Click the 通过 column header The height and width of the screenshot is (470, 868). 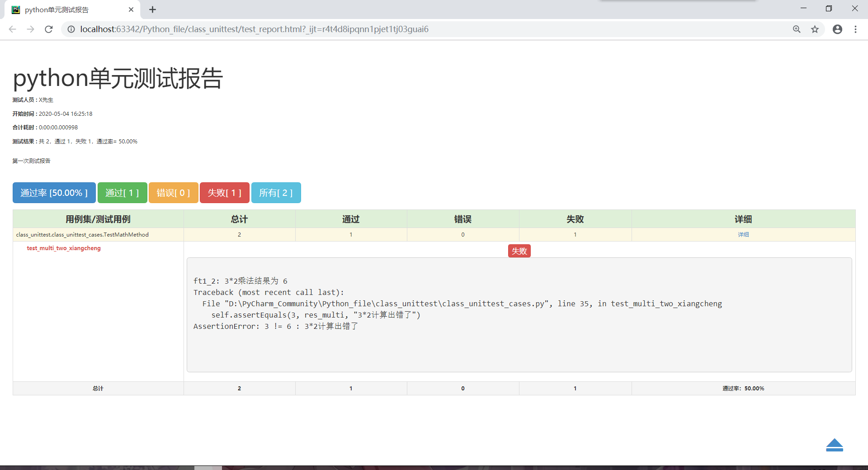pos(351,219)
